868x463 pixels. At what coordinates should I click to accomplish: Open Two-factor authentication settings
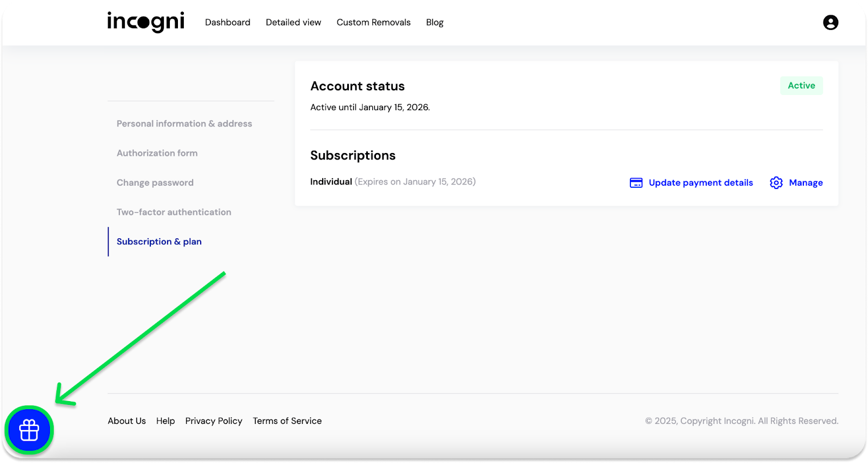[x=174, y=212]
